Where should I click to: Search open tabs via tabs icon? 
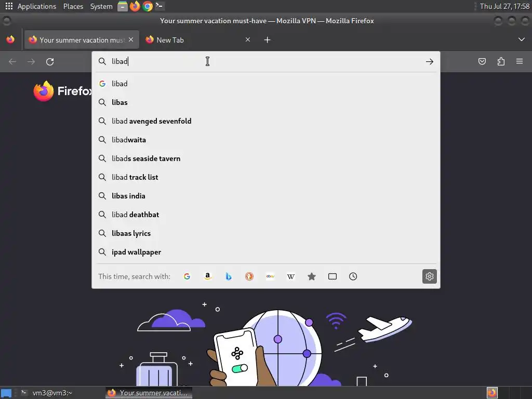[x=332, y=276]
